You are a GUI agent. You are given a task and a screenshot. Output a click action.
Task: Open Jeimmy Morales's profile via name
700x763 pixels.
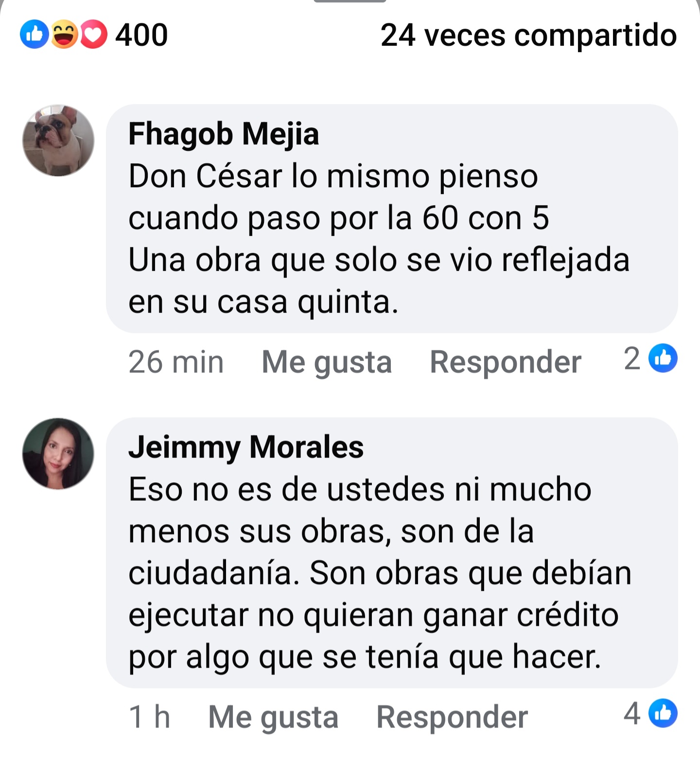click(246, 447)
